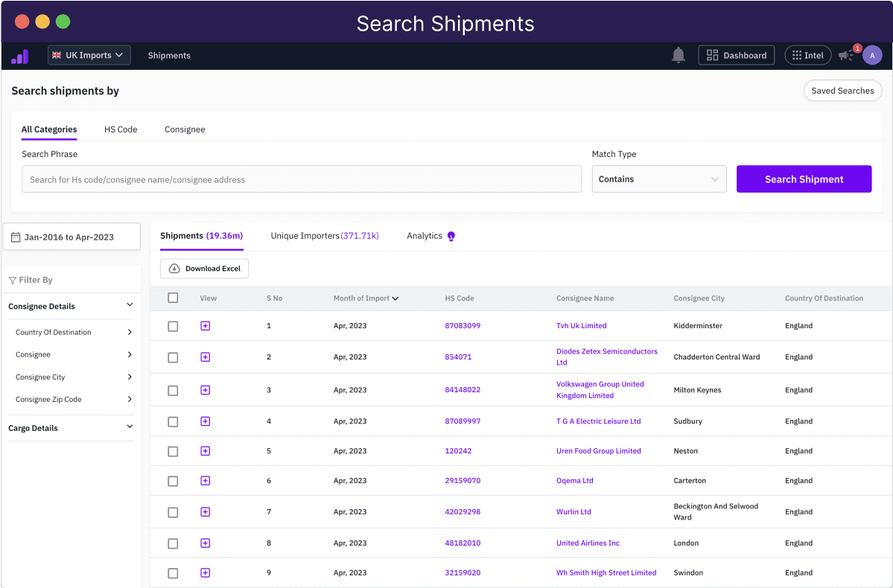
Task: Expand row 7 Wurlin Ltd plus icon
Action: pyautogui.click(x=206, y=512)
